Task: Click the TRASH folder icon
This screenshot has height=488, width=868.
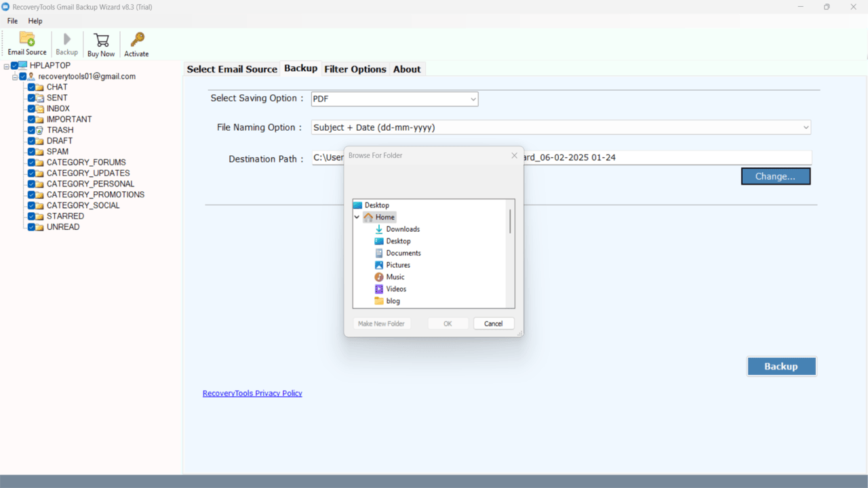Action: (x=40, y=130)
